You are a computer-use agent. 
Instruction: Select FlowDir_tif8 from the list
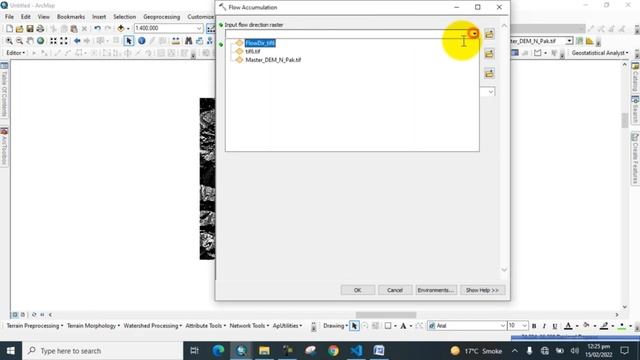coord(260,43)
